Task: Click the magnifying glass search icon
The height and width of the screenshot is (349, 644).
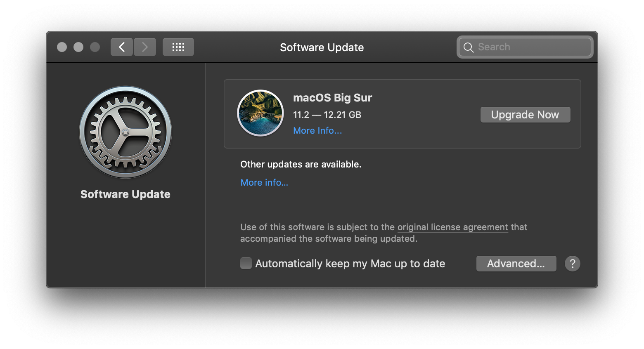Action: click(x=469, y=47)
